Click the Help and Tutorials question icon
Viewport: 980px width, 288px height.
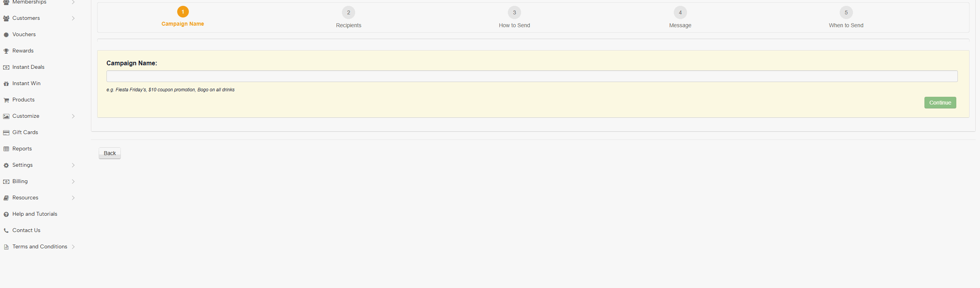click(6, 214)
